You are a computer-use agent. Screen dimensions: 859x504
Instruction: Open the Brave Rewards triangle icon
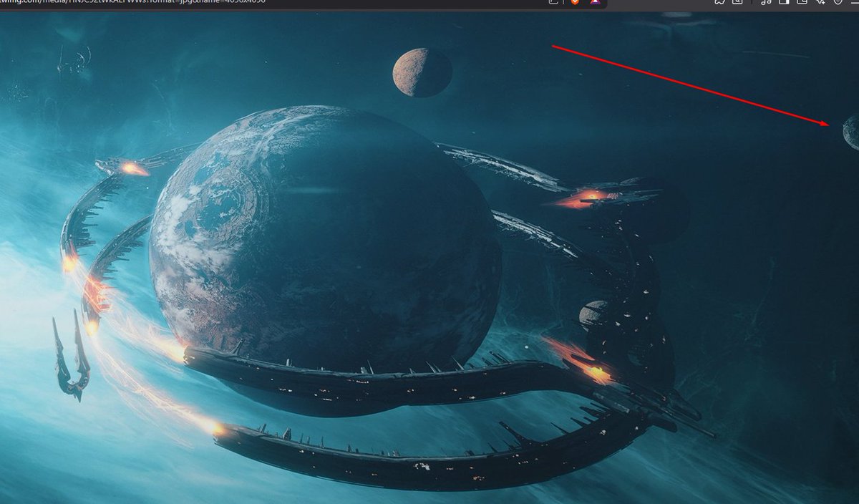596,2
